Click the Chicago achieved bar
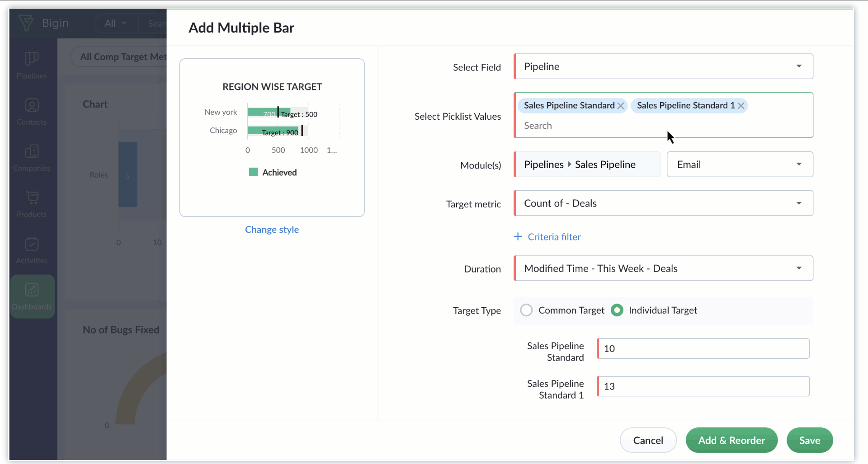 273,131
